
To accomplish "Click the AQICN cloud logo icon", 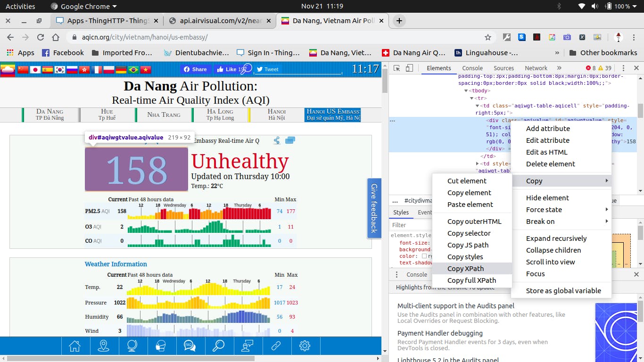I will point(8,69).
